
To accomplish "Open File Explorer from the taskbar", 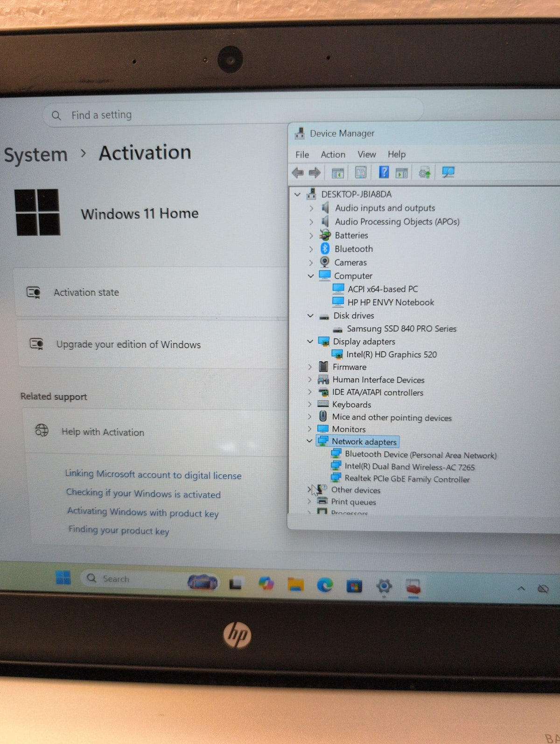I will [x=295, y=584].
